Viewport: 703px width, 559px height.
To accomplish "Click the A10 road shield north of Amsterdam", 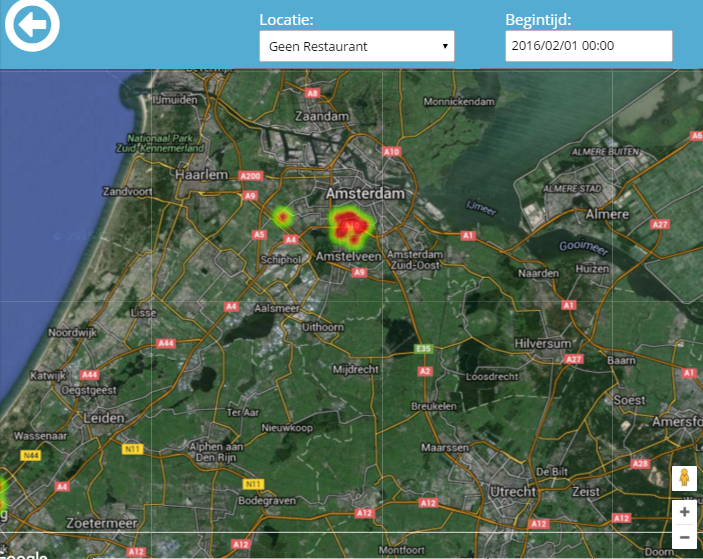I will (x=391, y=152).
